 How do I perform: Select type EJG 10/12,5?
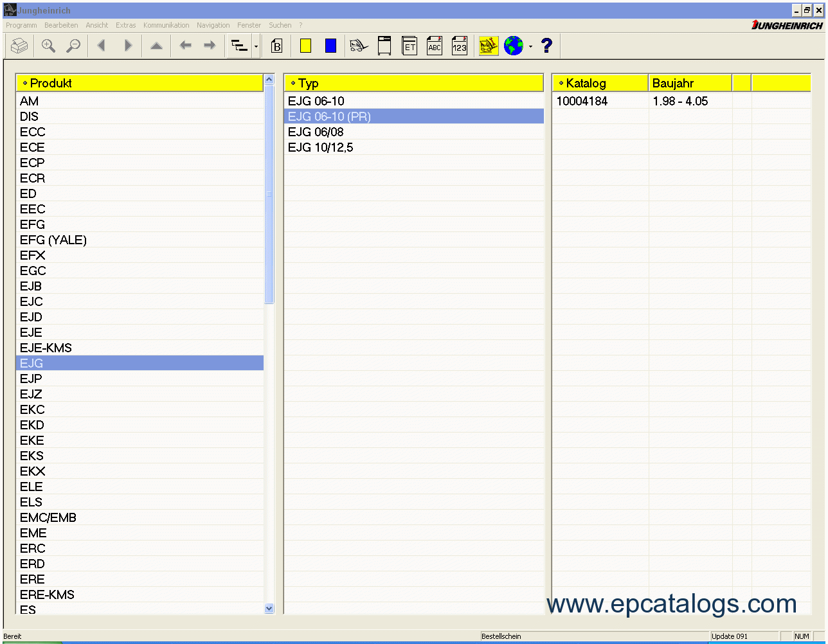(413, 147)
